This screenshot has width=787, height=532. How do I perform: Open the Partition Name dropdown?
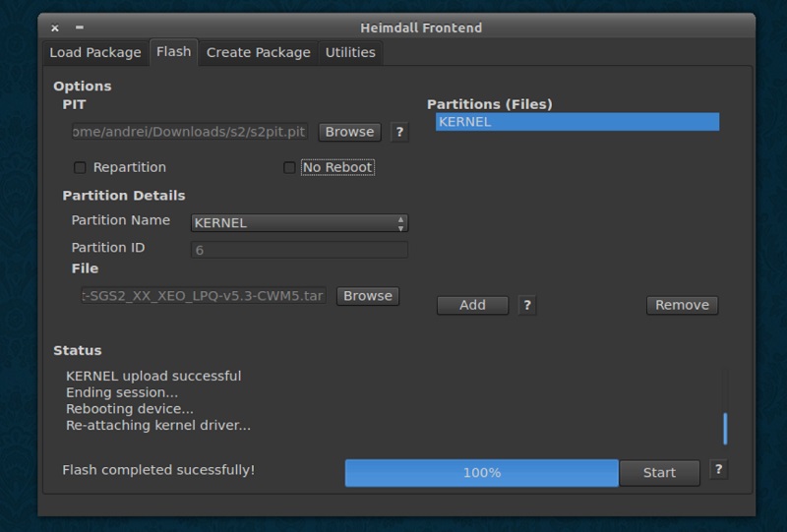[299, 223]
